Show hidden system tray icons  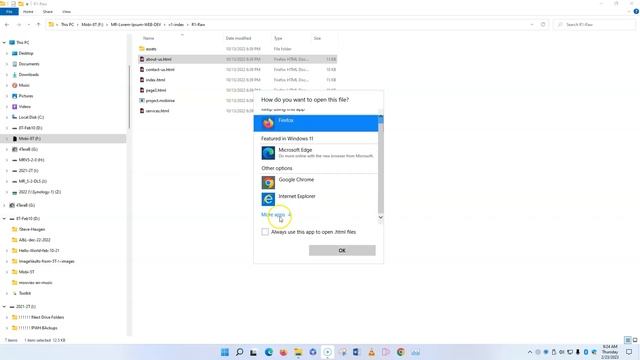click(530, 352)
